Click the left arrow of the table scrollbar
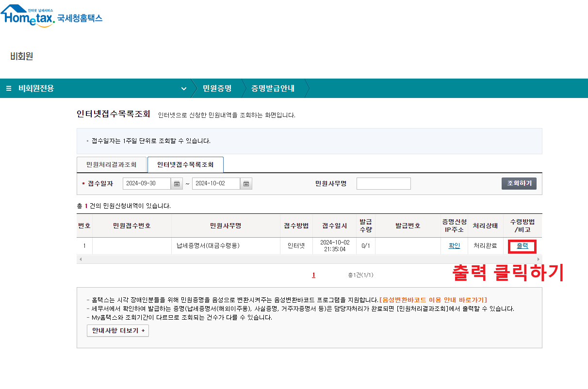Image resolution: width=588 pixels, height=389 pixels. (x=80, y=259)
